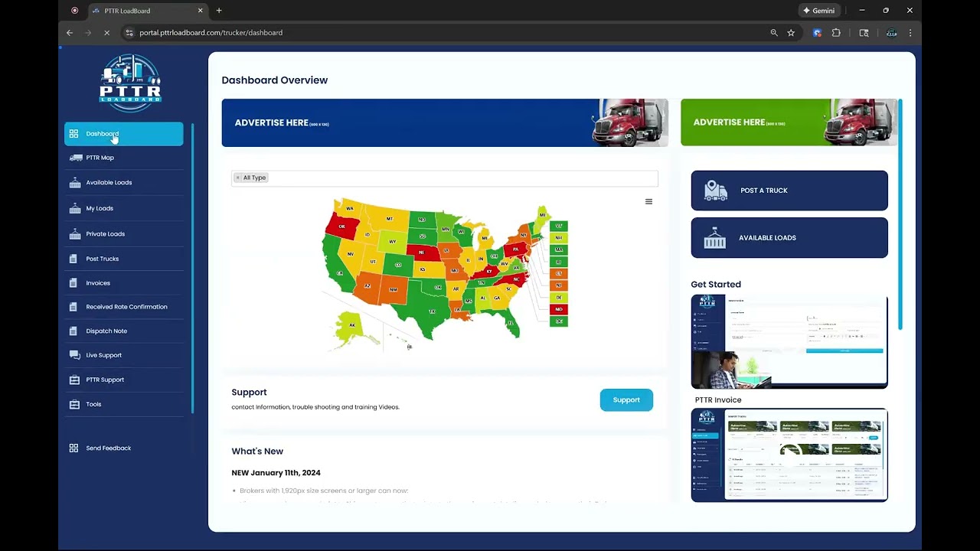Click 'NEW January 11th, 2024' text
980x551 pixels.
276,473
